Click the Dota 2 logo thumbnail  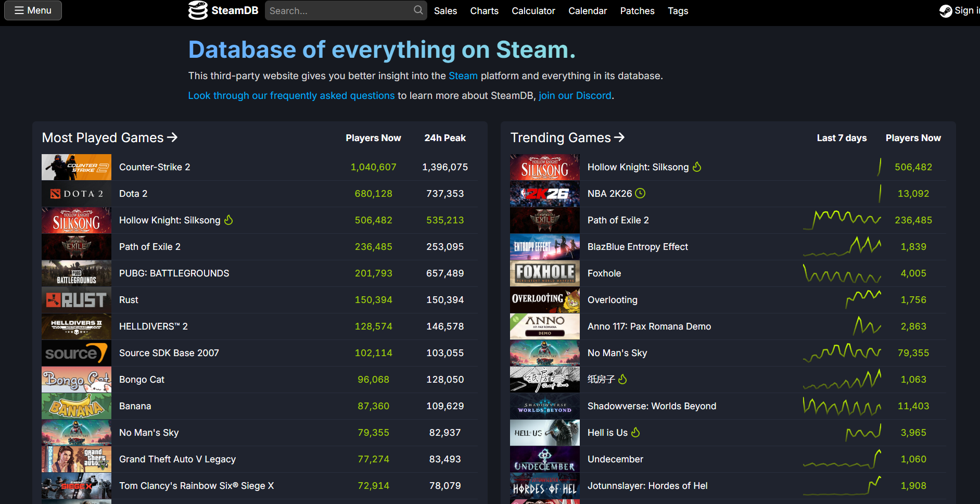tap(77, 194)
